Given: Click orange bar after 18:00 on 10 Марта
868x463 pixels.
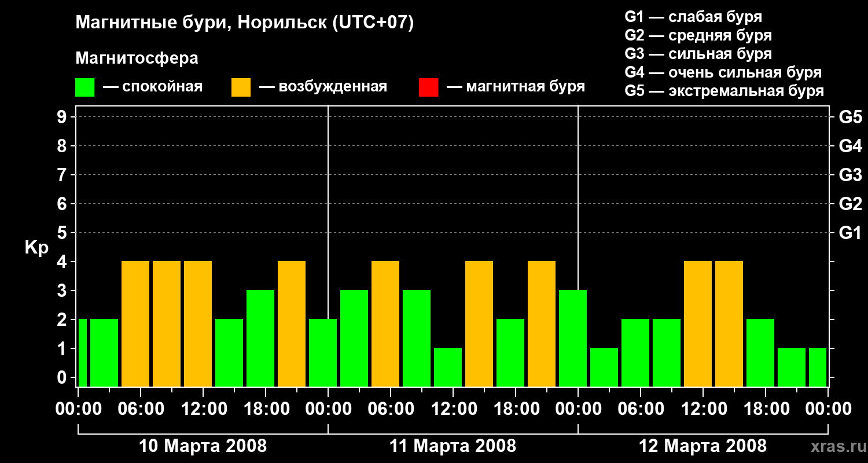Looking at the screenshot, I should [x=292, y=324].
